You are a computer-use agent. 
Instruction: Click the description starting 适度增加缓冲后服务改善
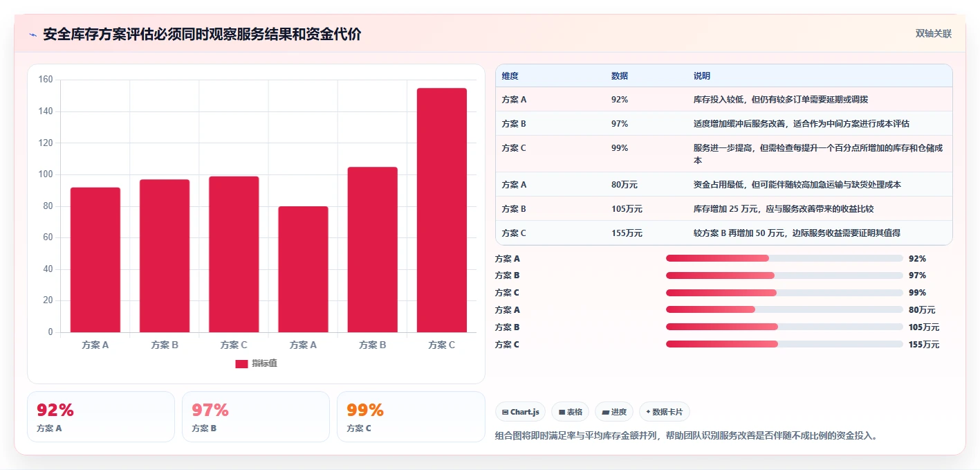(802, 124)
